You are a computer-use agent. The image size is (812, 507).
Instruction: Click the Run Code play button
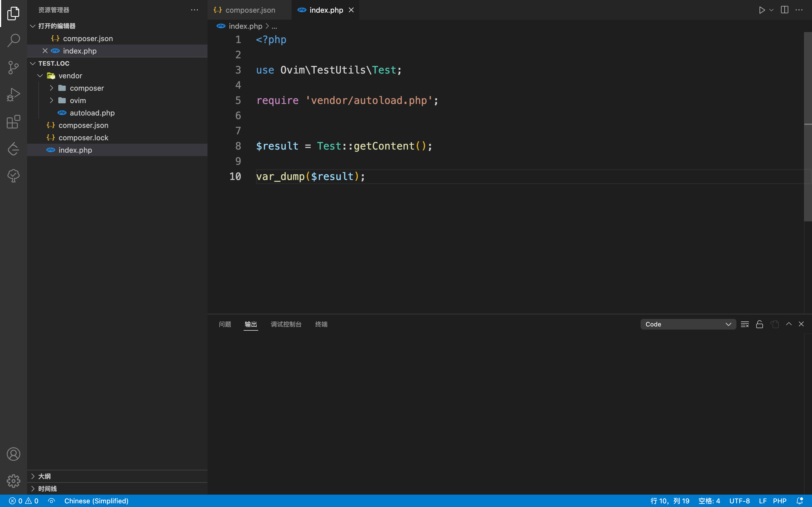762,10
